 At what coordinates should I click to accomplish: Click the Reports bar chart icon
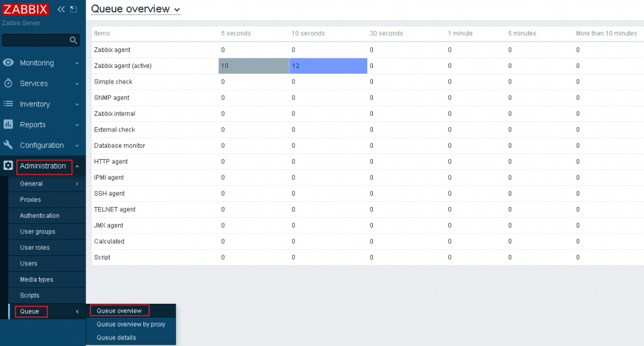coord(8,124)
